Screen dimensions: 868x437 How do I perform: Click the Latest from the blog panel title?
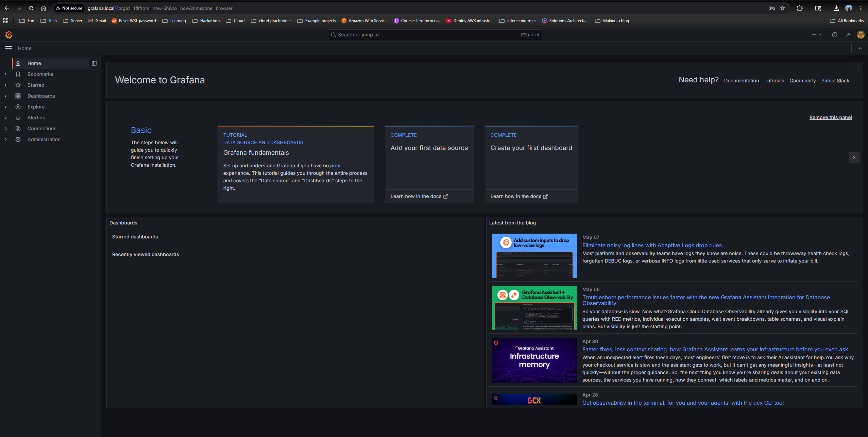(x=512, y=223)
